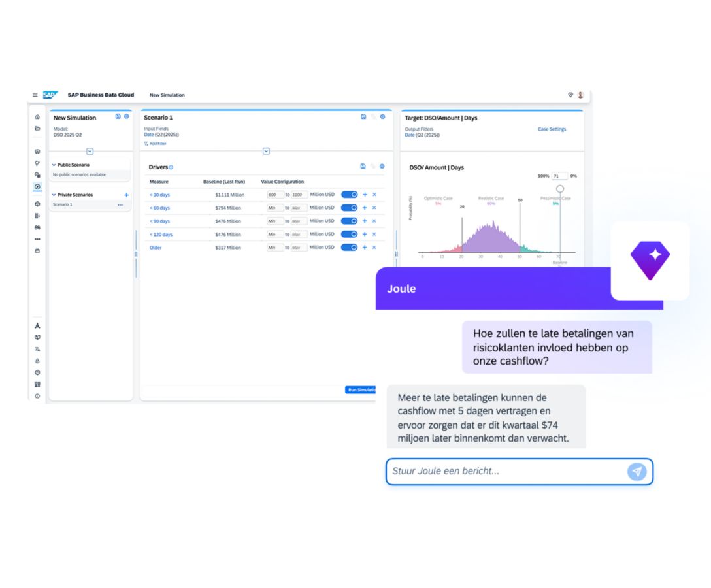
Task: Click the Home icon in the sidebar
Action: click(x=37, y=117)
